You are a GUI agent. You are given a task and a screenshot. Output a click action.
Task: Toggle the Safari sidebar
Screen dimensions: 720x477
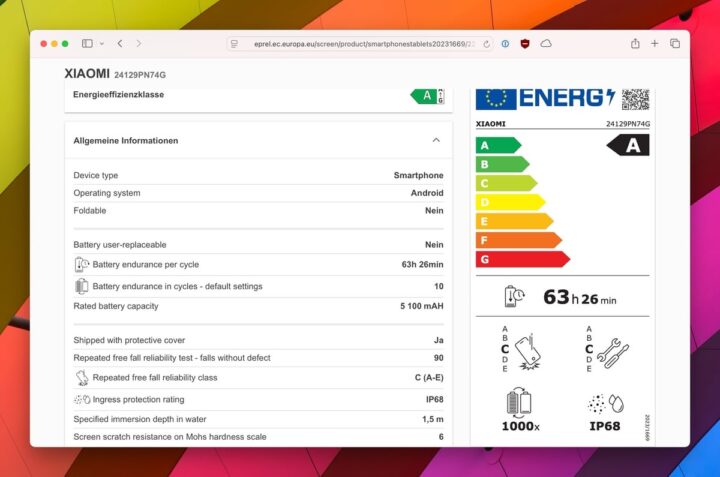point(87,44)
